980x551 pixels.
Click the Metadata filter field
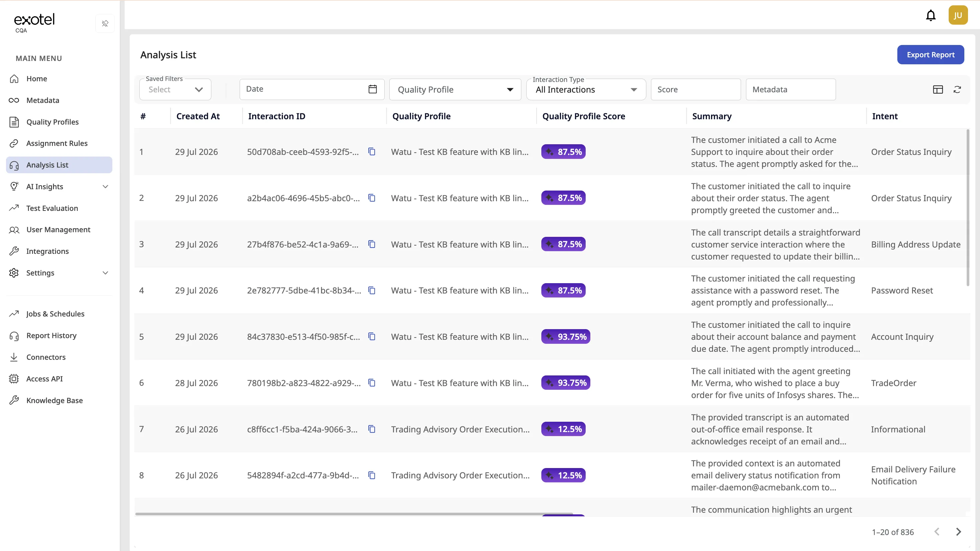[x=791, y=89]
